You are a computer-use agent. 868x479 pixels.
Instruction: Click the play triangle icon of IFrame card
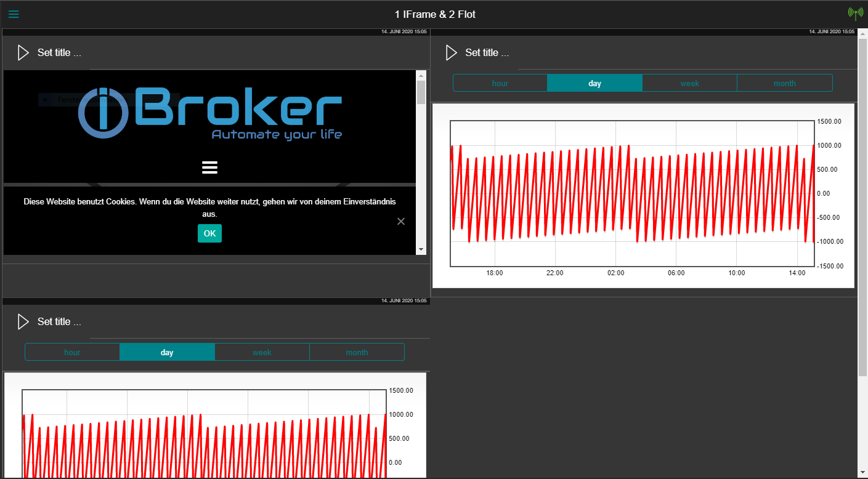tap(23, 53)
